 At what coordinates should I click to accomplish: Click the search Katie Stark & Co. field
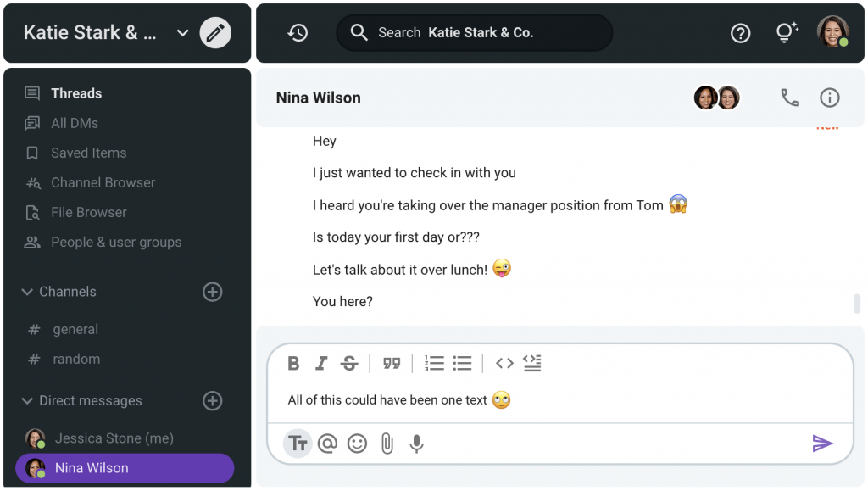(x=475, y=33)
